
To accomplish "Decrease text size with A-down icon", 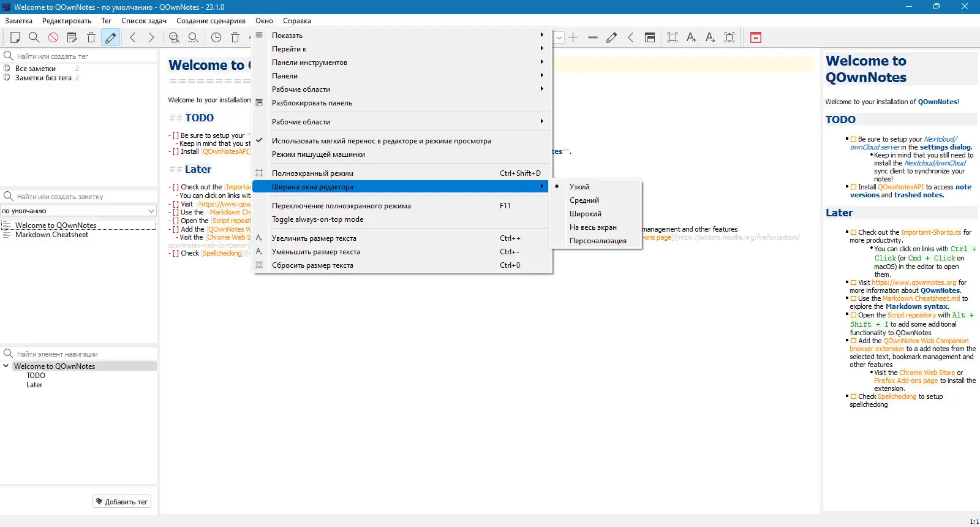I will pos(710,37).
